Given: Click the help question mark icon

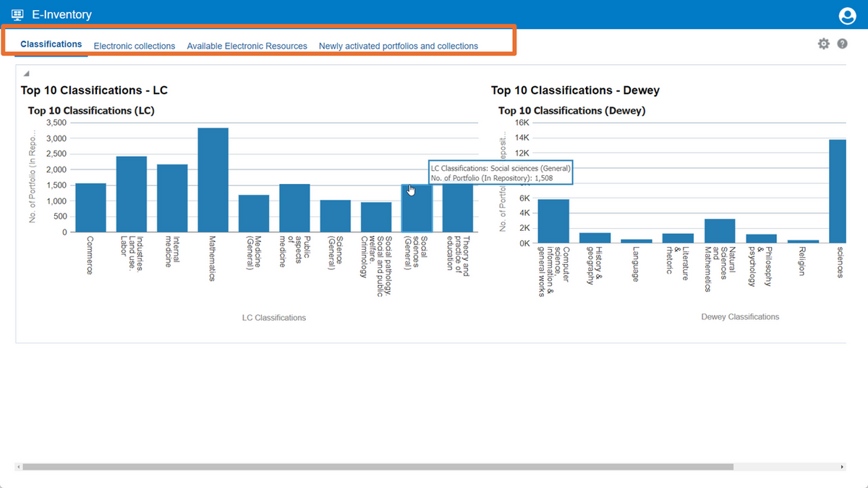Looking at the screenshot, I should click(842, 44).
